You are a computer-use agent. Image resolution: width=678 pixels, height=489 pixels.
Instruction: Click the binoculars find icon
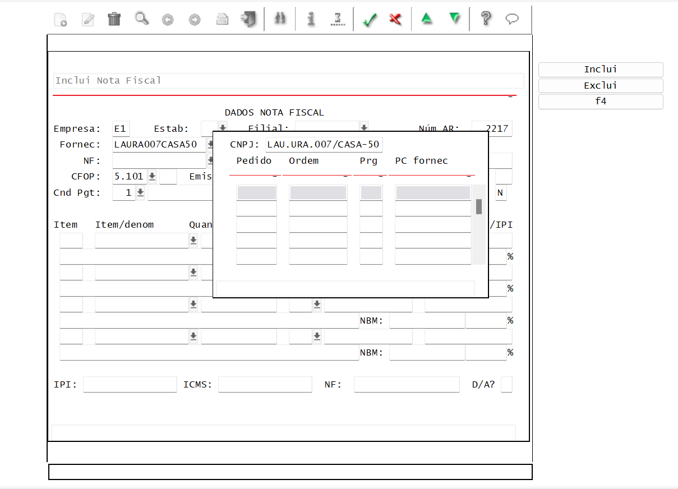(280, 19)
